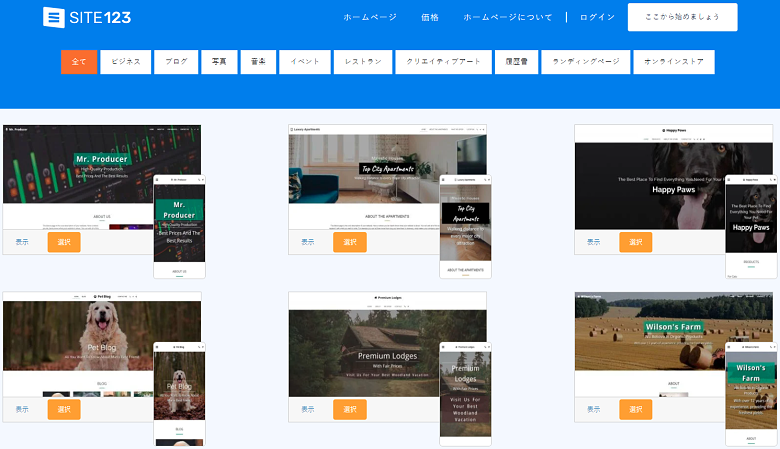Screen dimensions: 780x449
Task: Click the SITE123 logo
Action: (x=87, y=17)
